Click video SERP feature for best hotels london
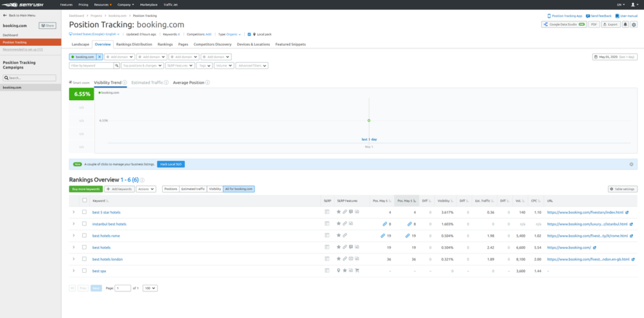644x318 pixels. tap(351, 259)
